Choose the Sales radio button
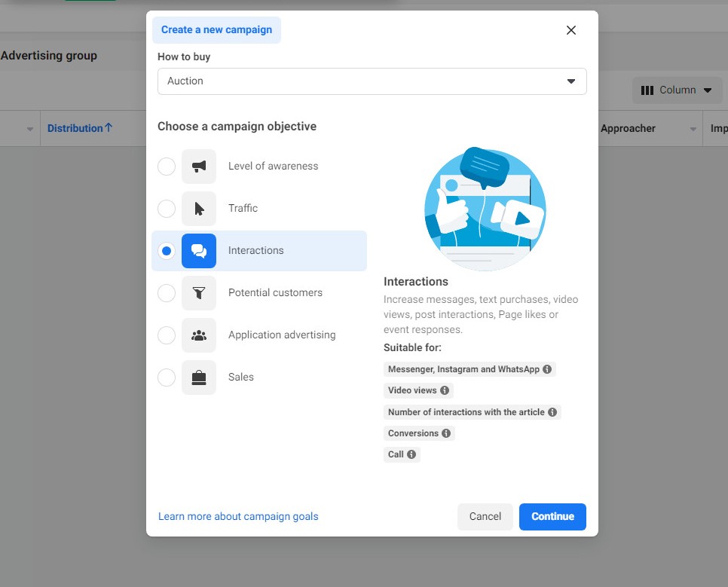728x587 pixels. pos(167,378)
